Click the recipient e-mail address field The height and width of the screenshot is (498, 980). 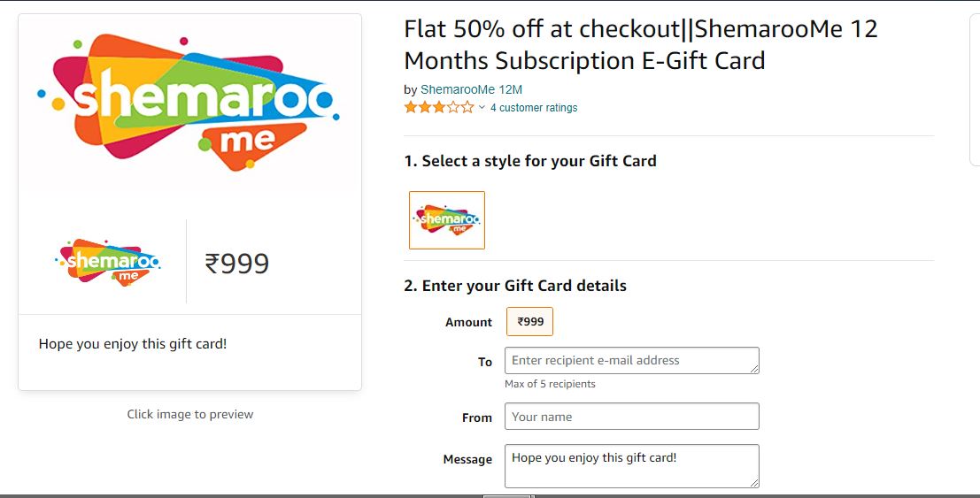pos(632,361)
